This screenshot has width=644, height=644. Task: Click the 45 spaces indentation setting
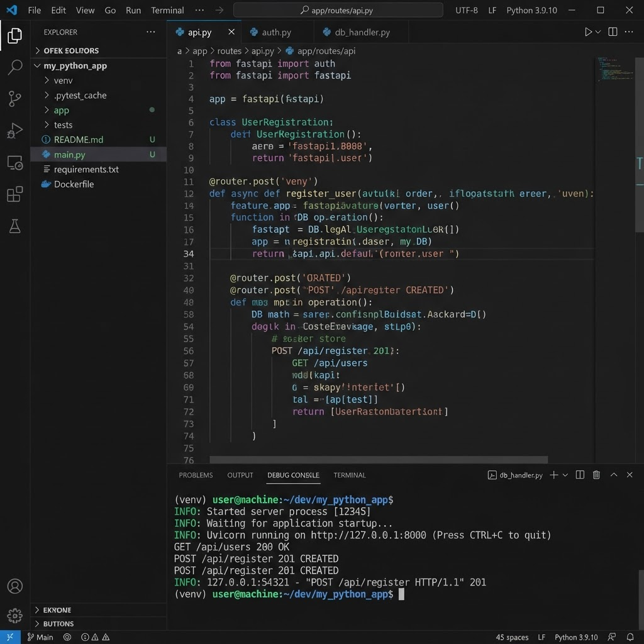[x=512, y=637]
